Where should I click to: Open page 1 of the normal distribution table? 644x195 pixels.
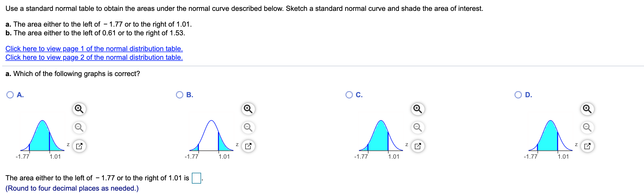[x=94, y=49]
